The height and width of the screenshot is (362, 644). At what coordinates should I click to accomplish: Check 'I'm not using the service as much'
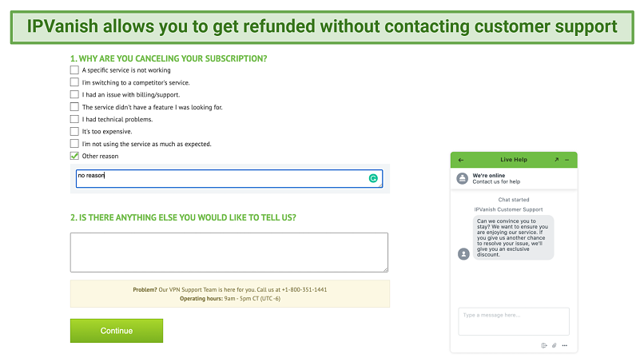click(74, 144)
